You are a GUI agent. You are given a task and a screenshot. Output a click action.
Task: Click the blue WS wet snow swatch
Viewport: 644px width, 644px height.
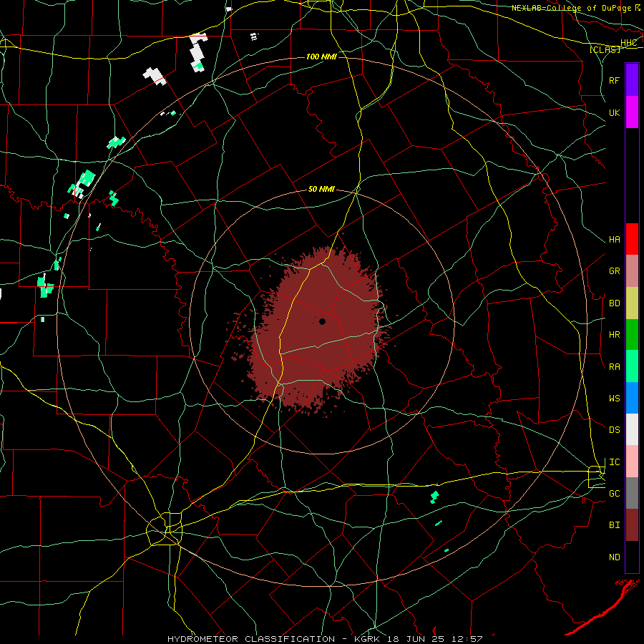click(632, 398)
